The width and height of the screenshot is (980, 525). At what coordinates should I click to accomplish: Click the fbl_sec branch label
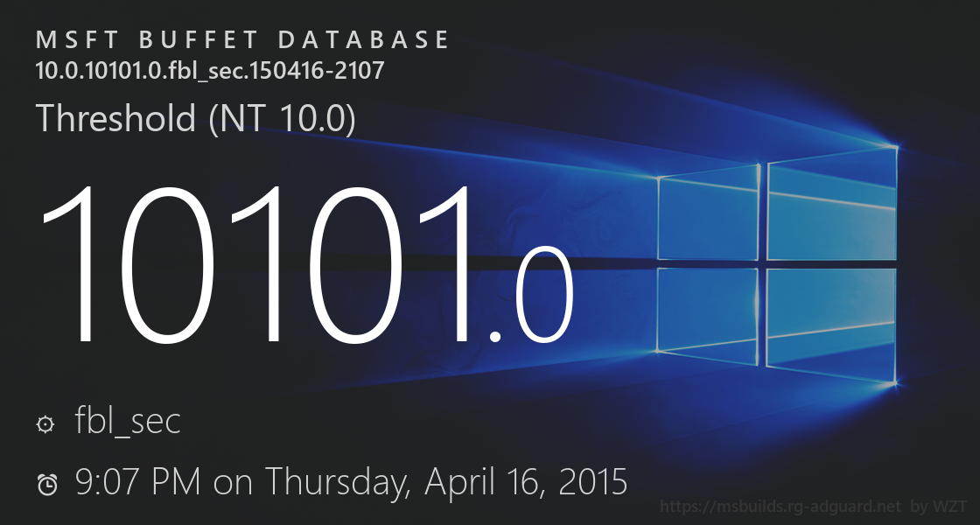[128, 422]
